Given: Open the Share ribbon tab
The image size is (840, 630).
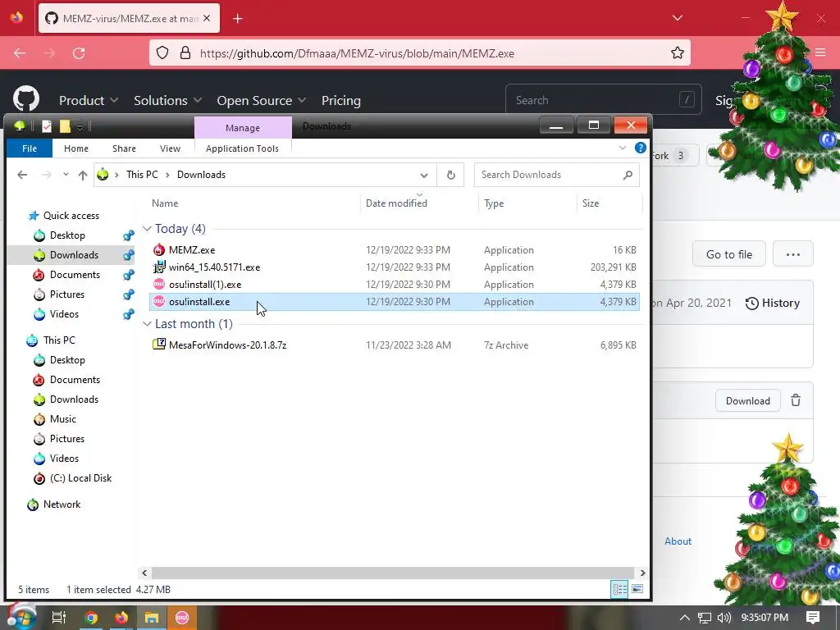Looking at the screenshot, I should (125, 148).
